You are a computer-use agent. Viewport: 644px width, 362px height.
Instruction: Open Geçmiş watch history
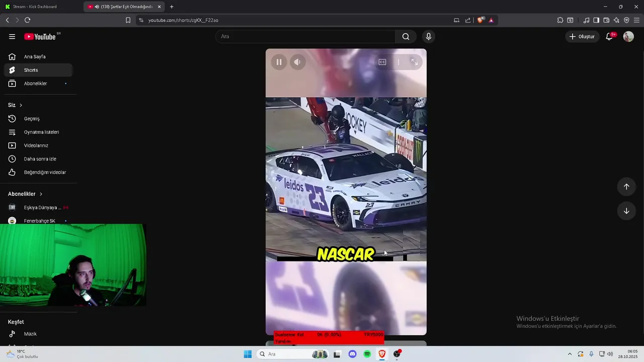(x=38, y=119)
